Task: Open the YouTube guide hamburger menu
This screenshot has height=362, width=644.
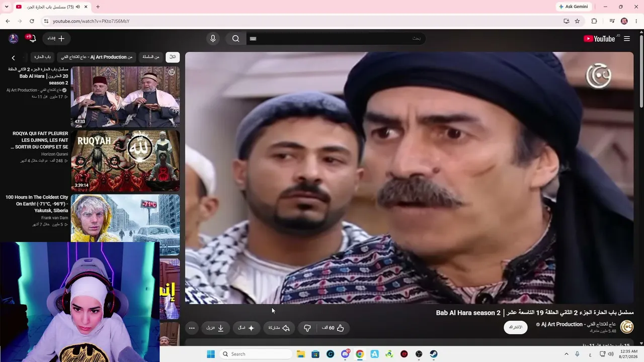Action: (x=627, y=39)
